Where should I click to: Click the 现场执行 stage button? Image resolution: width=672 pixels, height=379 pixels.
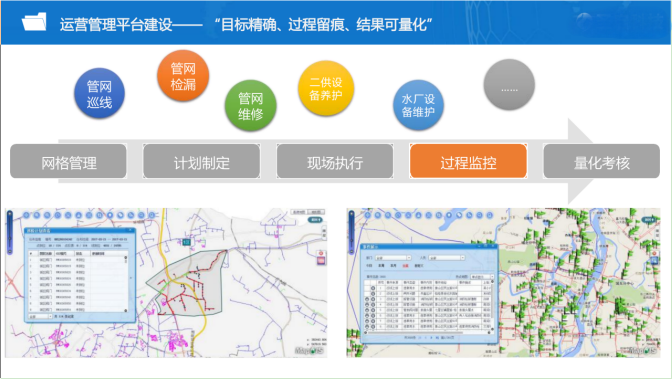click(335, 161)
